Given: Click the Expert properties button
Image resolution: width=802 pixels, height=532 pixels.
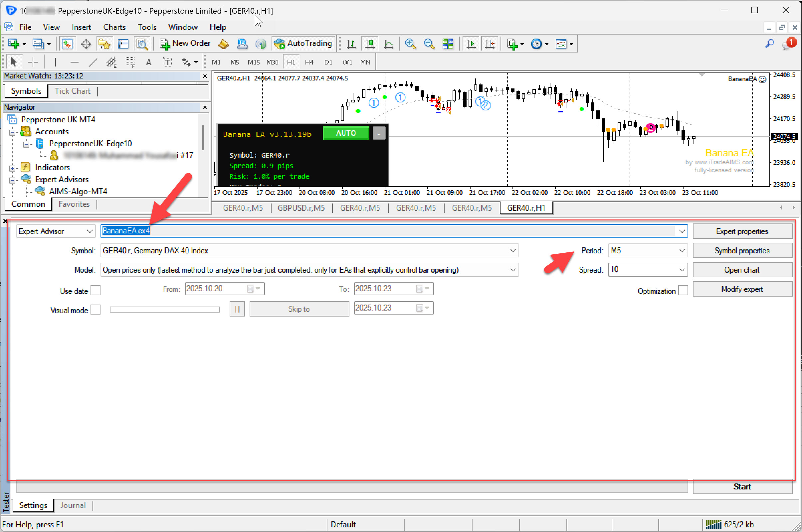Looking at the screenshot, I should (x=742, y=231).
